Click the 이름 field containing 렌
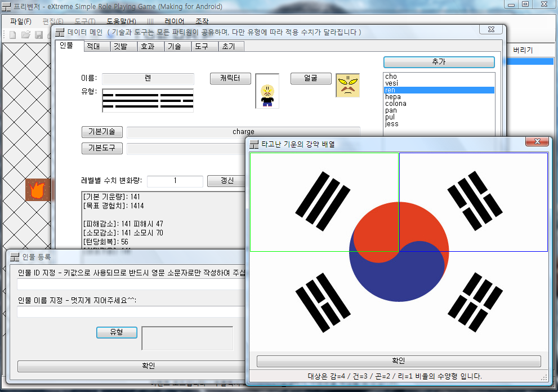The height and width of the screenshot is (392, 558). [x=148, y=78]
